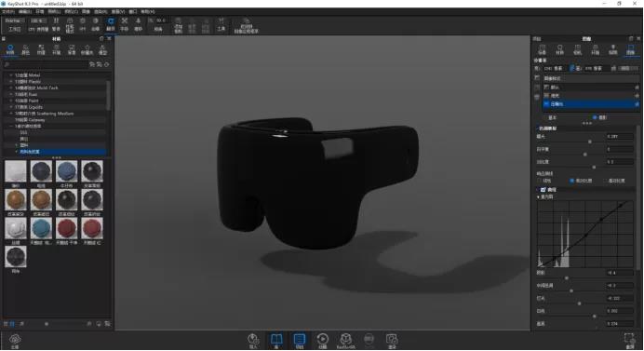Open the Animation (动画) icon in bottom toolbar
Viewport: 644px width, 351px height.
(x=322, y=341)
